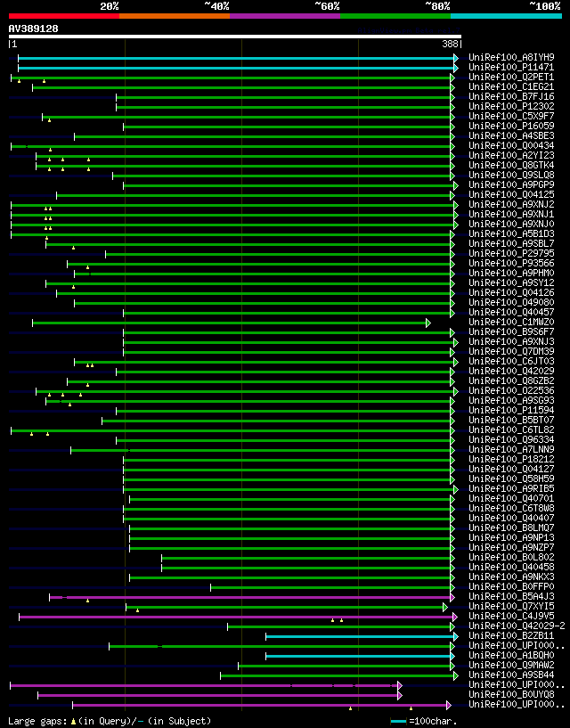570x728 pixels.
Task: Click hit label UniRef100_Q00434
Action: (x=511, y=146)
